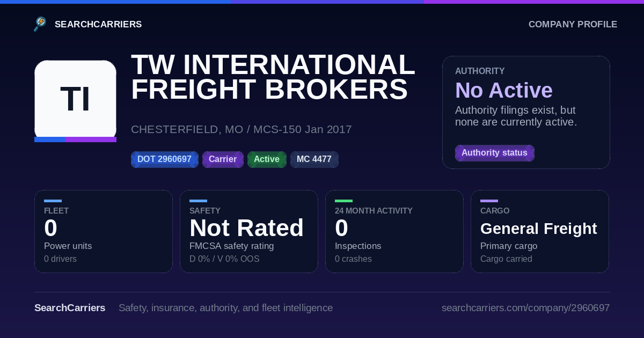Click the Power units text
Image resolution: width=644 pixels, height=338 pixels.
68,246
